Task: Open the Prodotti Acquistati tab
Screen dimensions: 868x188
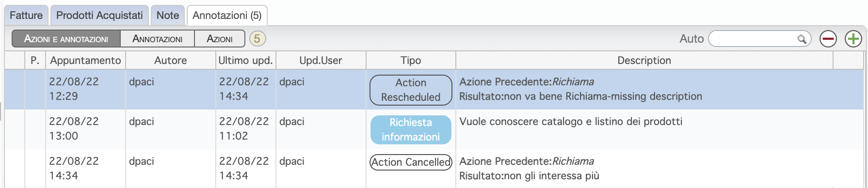Action: coord(99,15)
